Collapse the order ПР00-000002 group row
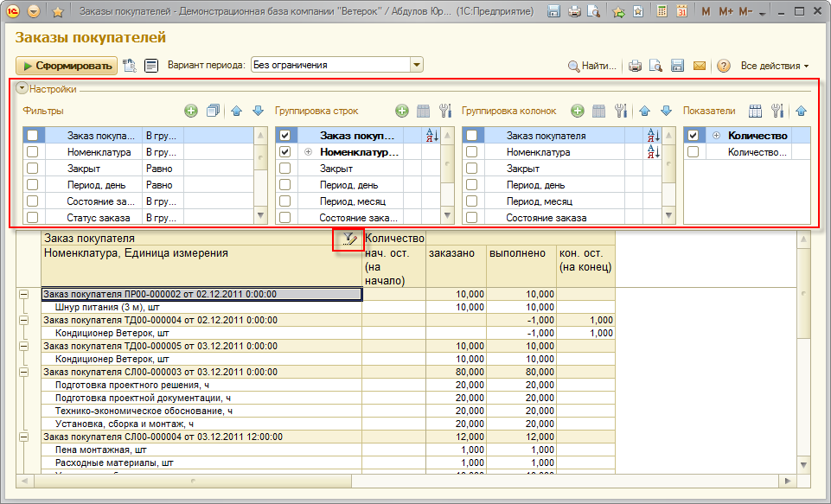The width and height of the screenshot is (831, 504). coord(23,294)
